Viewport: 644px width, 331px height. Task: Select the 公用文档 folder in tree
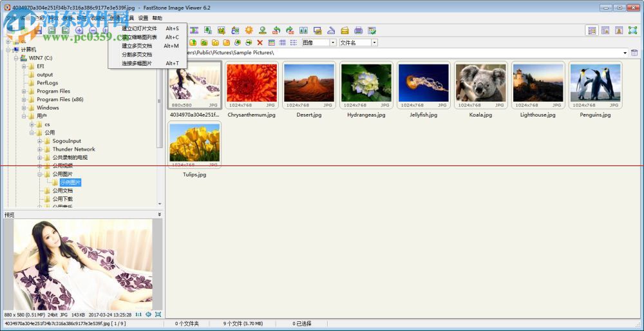point(62,191)
